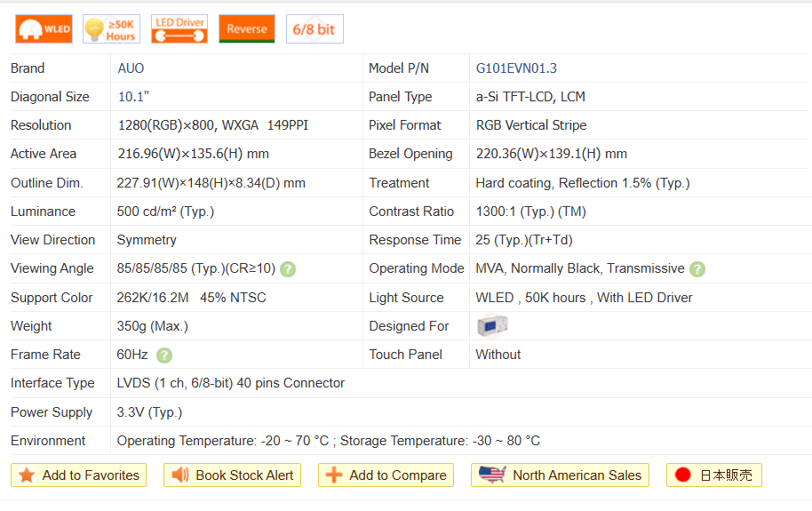This screenshot has width=812, height=511.
Task: Open the North American Sales button
Action: tap(560, 475)
